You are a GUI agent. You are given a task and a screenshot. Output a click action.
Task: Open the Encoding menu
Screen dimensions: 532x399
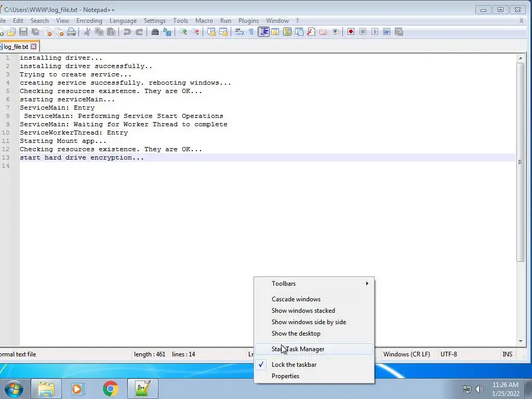(x=89, y=21)
